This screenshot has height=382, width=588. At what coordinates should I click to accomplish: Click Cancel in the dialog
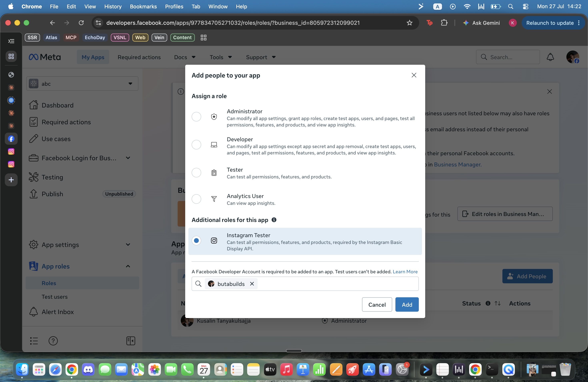377,304
